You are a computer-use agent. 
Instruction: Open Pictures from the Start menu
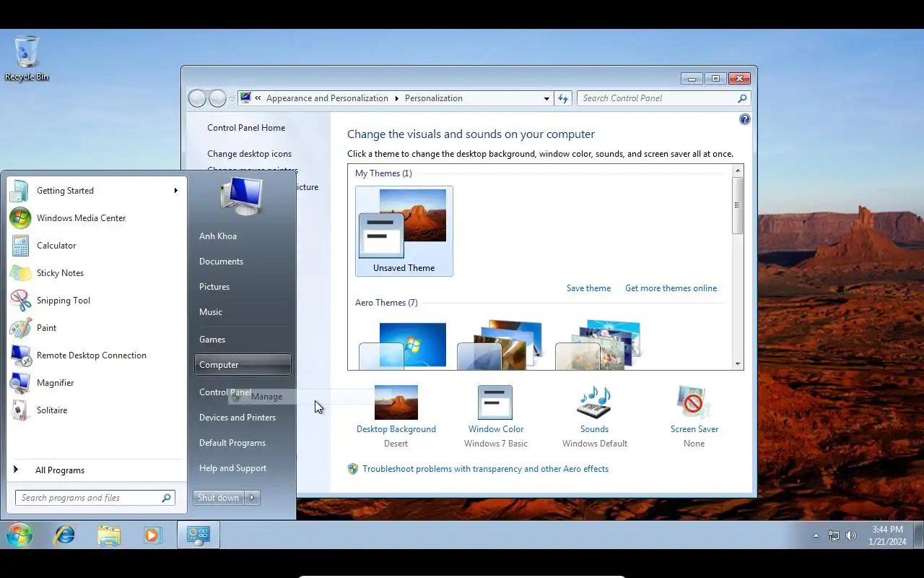pos(214,287)
